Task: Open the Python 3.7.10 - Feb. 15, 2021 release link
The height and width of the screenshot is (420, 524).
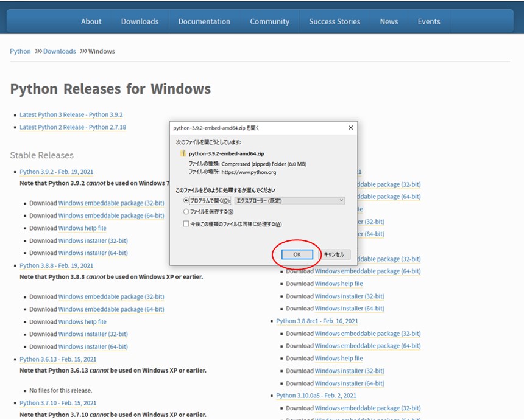Action: click(58, 403)
